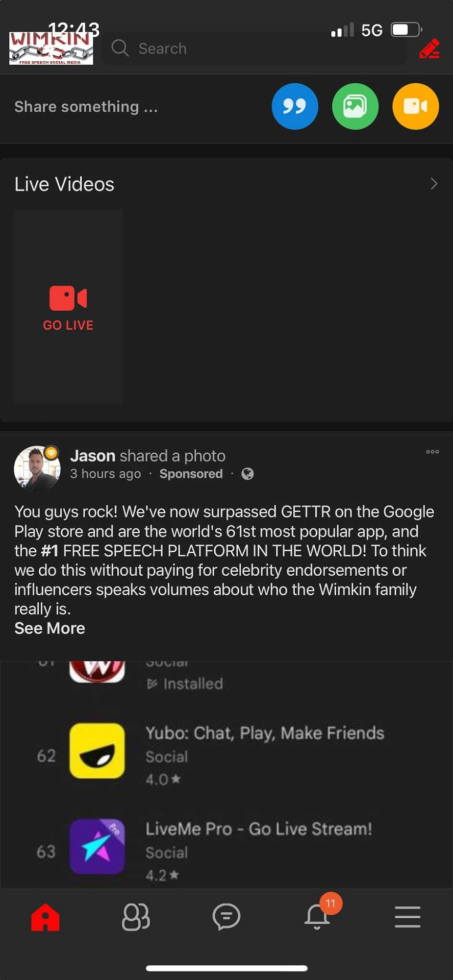Viewport: 453px width, 980px height.
Task: Open the hamburger menu at bottom
Action: [x=407, y=917]
